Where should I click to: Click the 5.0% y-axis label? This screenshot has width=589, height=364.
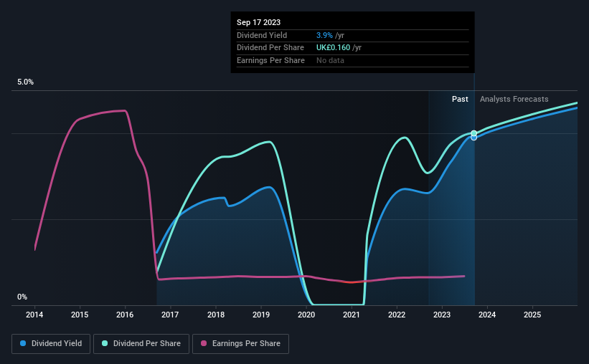[26, 82]
